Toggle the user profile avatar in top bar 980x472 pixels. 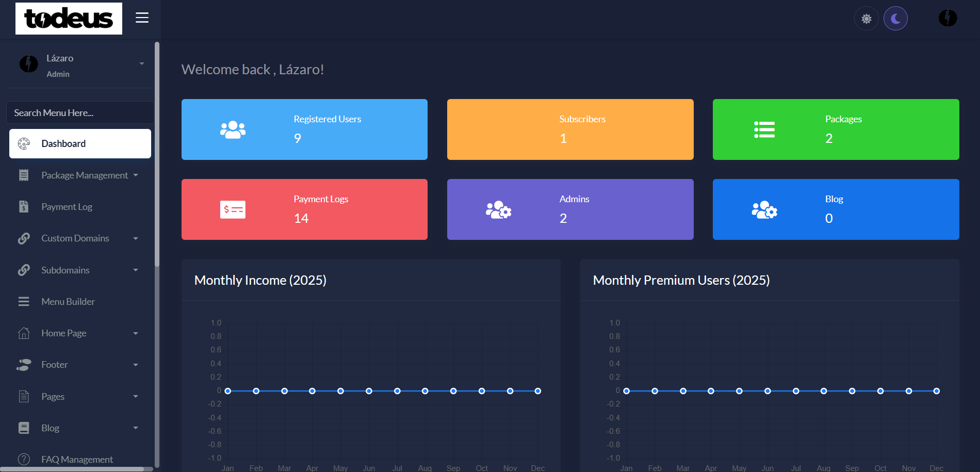(x=948, y=18)
